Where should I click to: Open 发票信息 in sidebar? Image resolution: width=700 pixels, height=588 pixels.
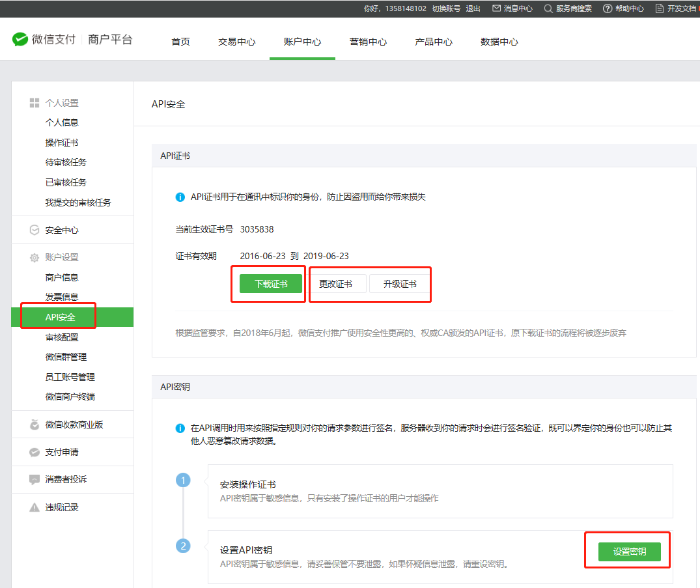pyautogui.click(x=62, y=297)
